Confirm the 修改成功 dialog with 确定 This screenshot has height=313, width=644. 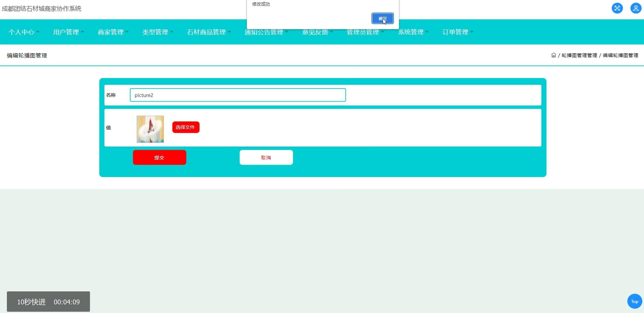(x=382, y=19)
